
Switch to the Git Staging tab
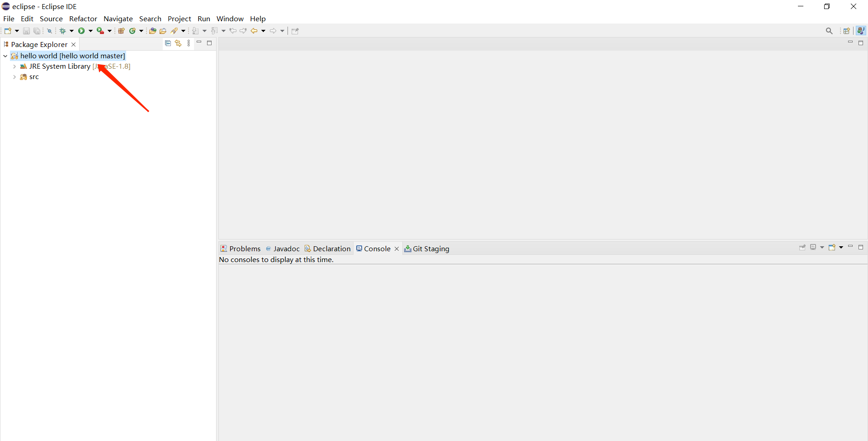(427, 249)
